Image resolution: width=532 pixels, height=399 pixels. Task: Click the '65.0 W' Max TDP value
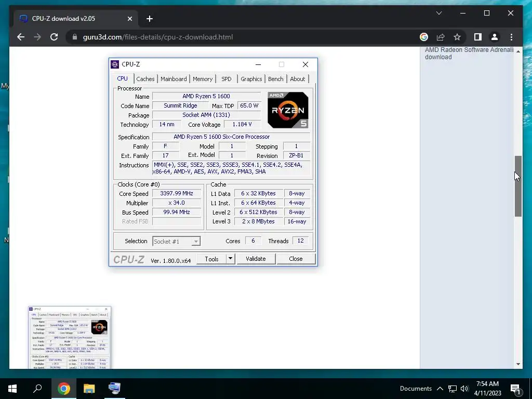click(249, 105)
